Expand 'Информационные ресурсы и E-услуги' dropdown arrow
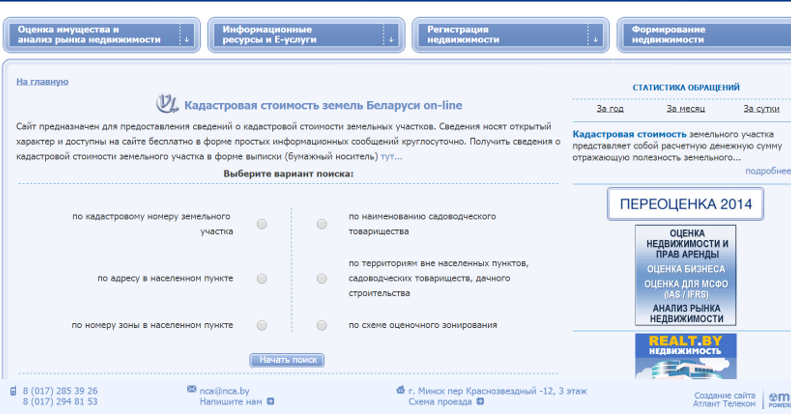The width and height of the screenshot is (791, 414). pyautogui.click(x=391, y=39)
